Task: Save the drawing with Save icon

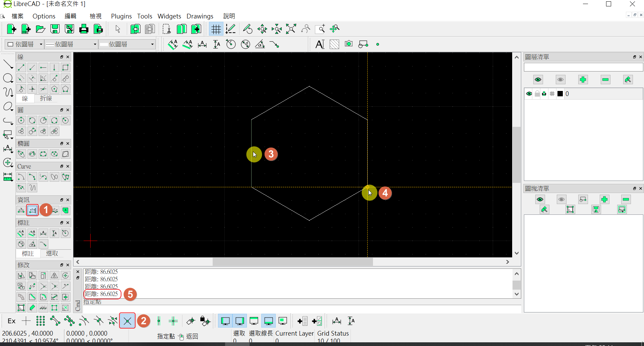Action: point(55,29)
